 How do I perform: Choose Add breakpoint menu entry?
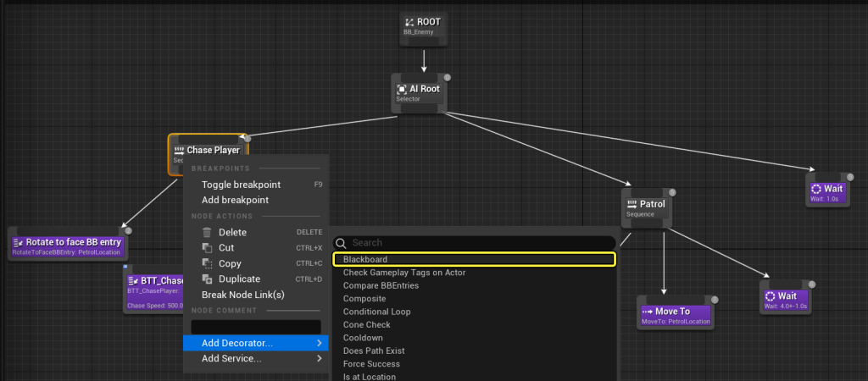tap(235, 201)
